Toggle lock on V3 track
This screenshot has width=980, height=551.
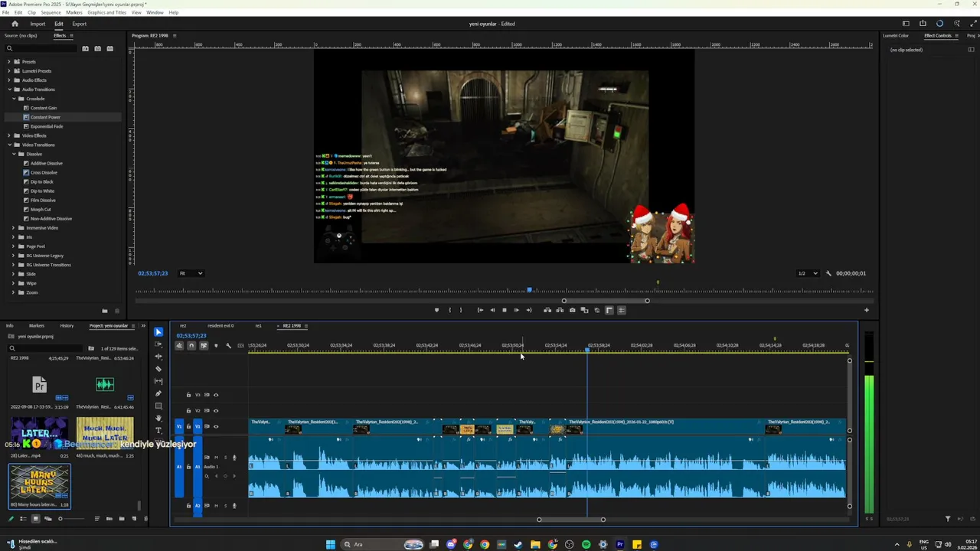[x=188, y=395]
